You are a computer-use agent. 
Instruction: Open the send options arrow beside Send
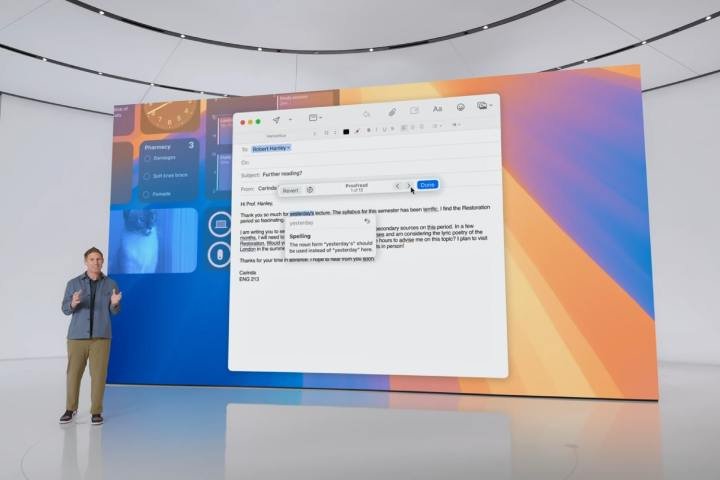[x=290, y=119]
